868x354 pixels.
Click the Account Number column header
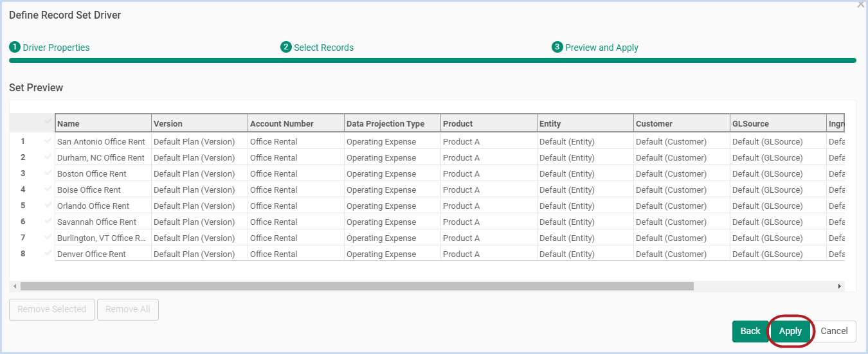[296, 123]
